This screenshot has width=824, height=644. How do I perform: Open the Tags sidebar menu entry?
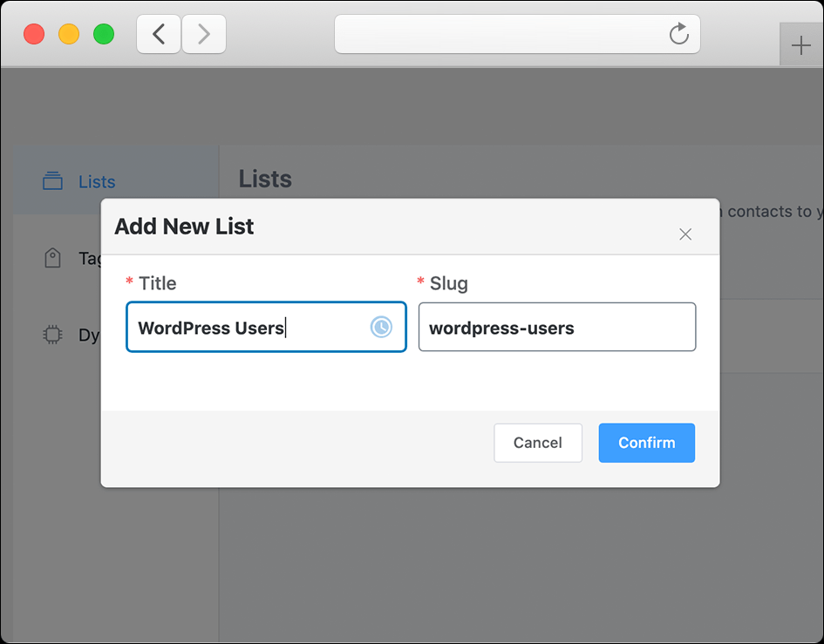(x=89, y=259)
